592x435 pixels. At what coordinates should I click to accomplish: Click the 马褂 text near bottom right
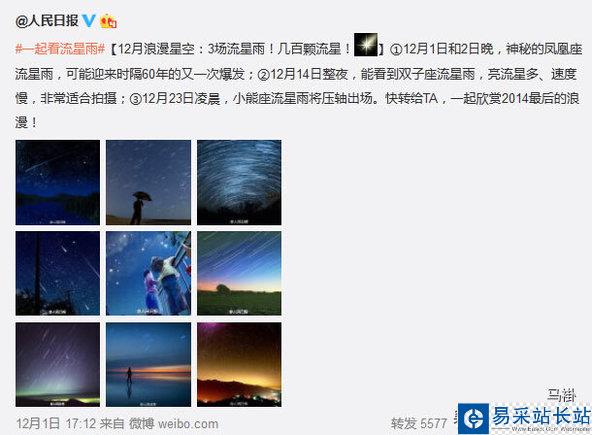(x=561, y=395)
